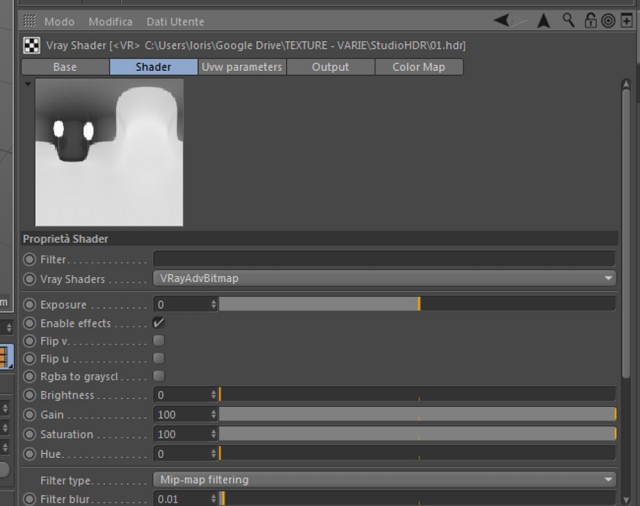Viewport: 640px width, 506px height.
Task: Open new attribute manager plus icon
Action: point(627,20)
